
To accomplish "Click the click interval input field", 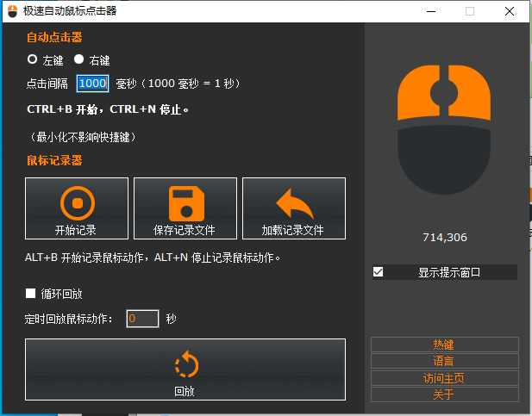I will pos(92,84).
